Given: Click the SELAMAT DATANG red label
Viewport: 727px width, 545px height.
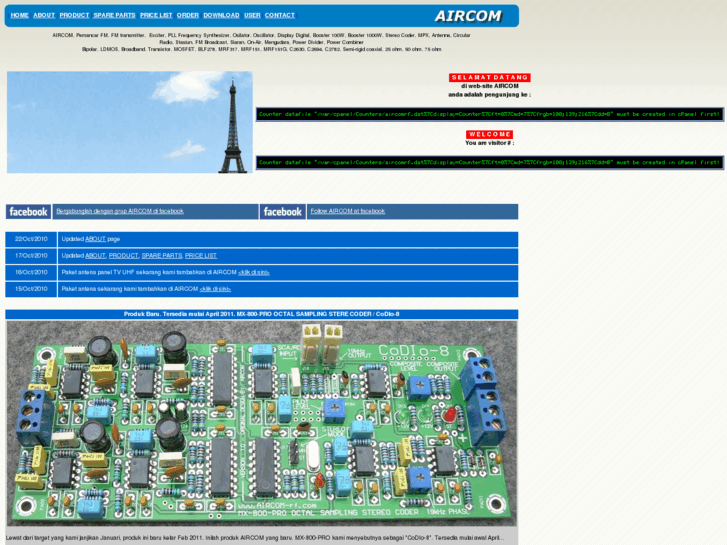Looking at the screenshot, I should [490, 77].
